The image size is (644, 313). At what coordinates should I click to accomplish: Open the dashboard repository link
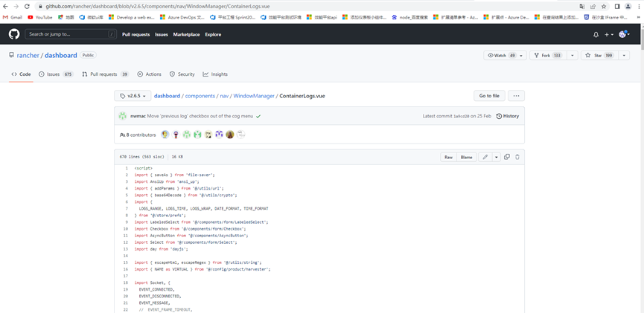(61, 55)
